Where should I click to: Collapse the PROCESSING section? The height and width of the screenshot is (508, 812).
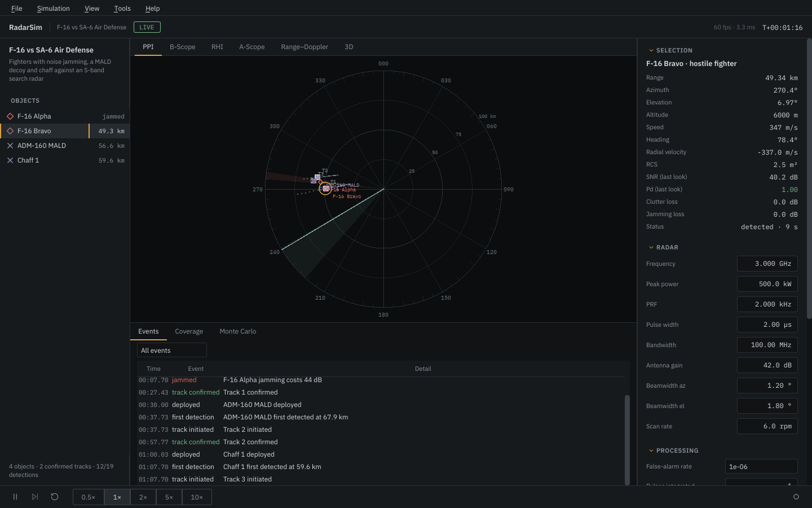coord(674,450)
